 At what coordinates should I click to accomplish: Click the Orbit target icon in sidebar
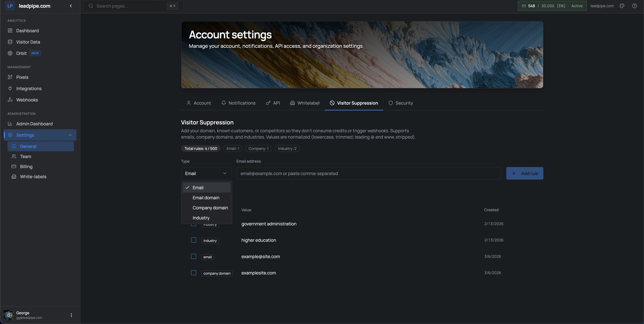(10, 53)
